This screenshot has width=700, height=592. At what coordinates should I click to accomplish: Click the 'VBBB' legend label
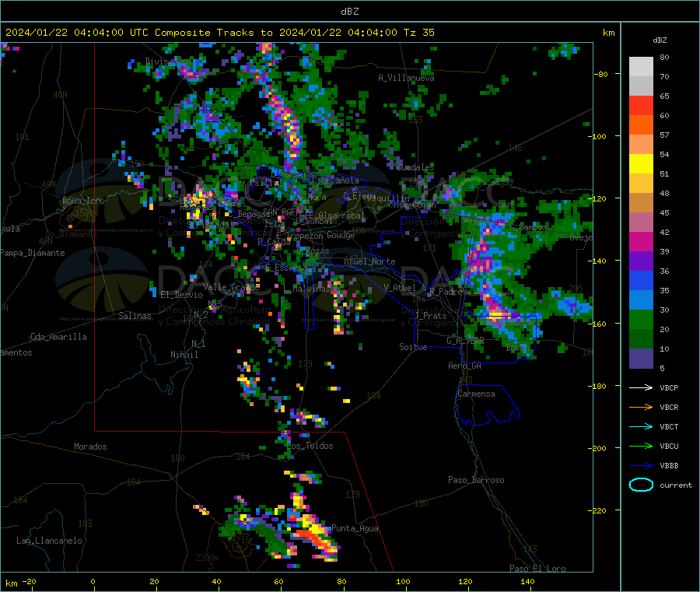[x=669, y=466]
